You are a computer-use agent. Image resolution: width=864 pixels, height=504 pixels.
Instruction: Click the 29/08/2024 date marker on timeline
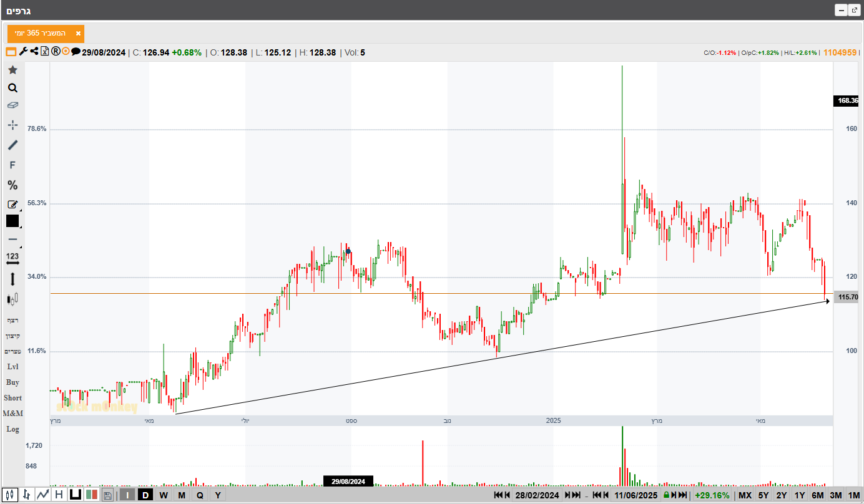coord(348,482)
